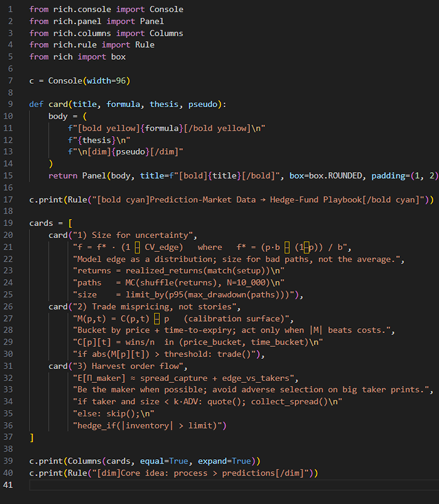Click "time-to-expiry" on line 28

click(x=198, y=330)
